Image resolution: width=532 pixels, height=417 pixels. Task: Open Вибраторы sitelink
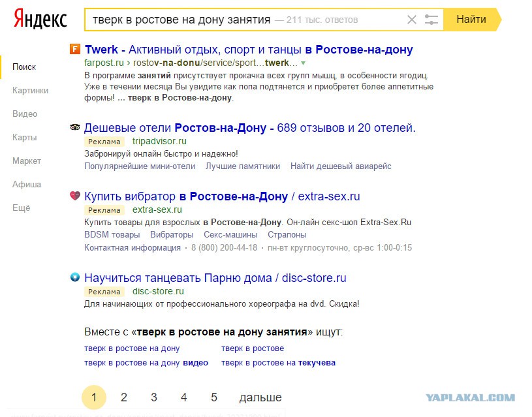(172, 235)
